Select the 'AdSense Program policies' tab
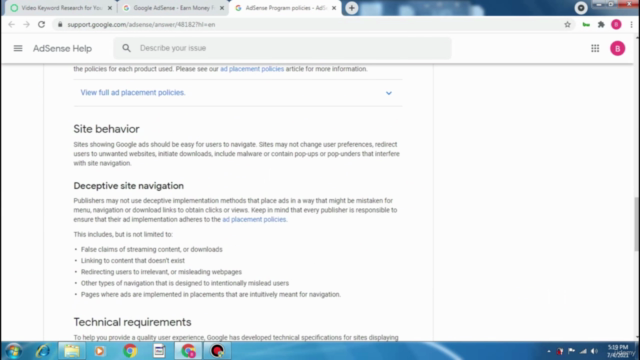 click(x=285, y=8)
